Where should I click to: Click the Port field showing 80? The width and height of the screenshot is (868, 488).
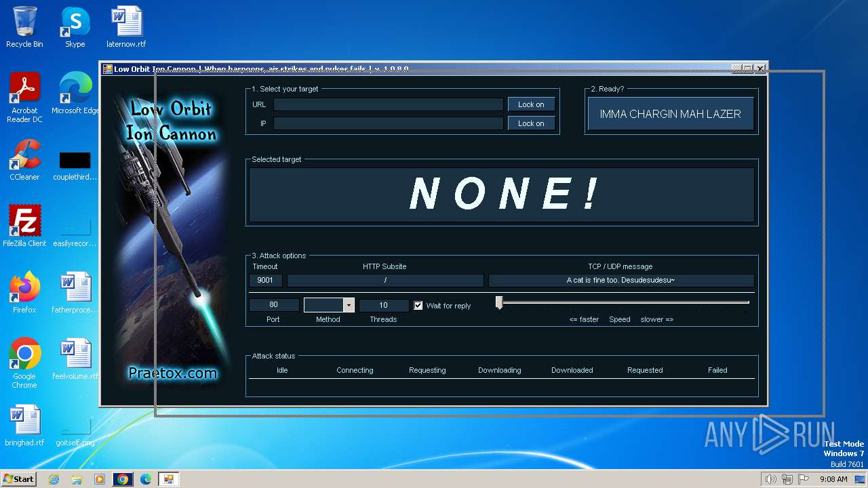pos(274,305)
